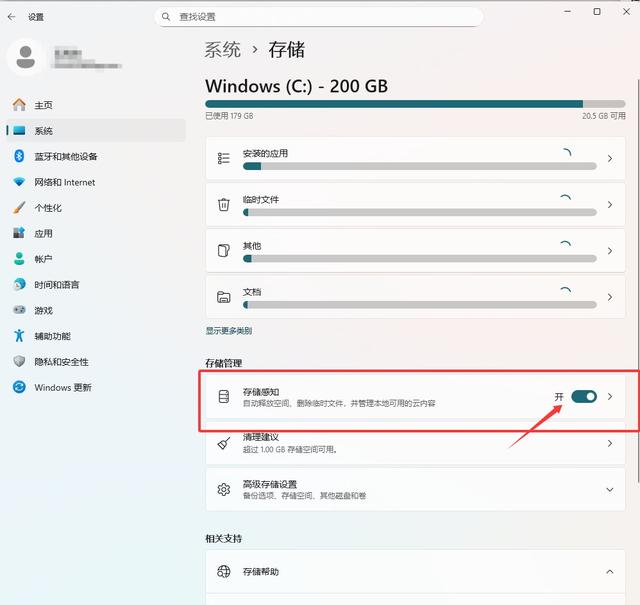Go to 主页 in the sidebar
Screen dimensions: 640x605
pos(96,105)
